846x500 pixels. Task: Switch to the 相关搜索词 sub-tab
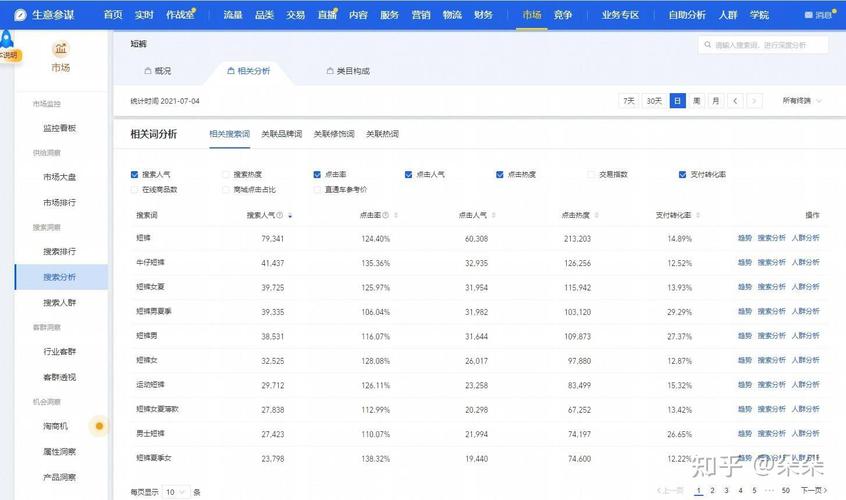(229, 134)
